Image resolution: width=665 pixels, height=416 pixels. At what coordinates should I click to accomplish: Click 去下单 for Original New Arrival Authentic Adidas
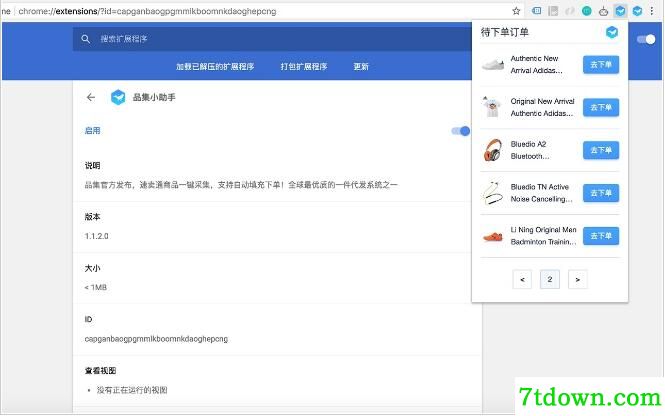pos(601,108)
